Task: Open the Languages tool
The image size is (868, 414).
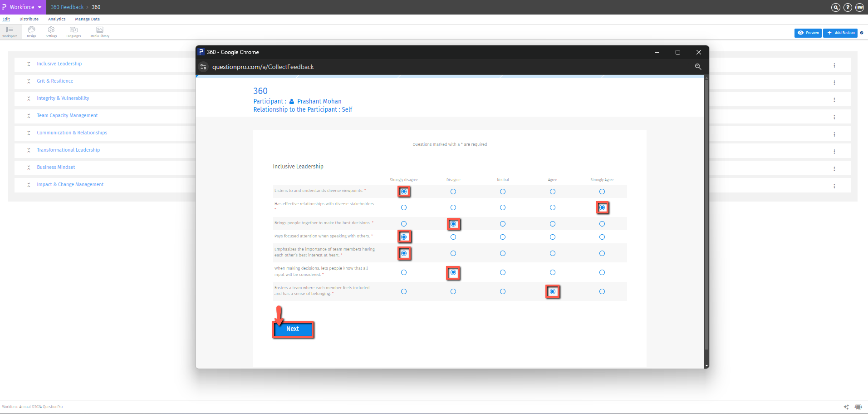Action: click(x=74, y=32)
